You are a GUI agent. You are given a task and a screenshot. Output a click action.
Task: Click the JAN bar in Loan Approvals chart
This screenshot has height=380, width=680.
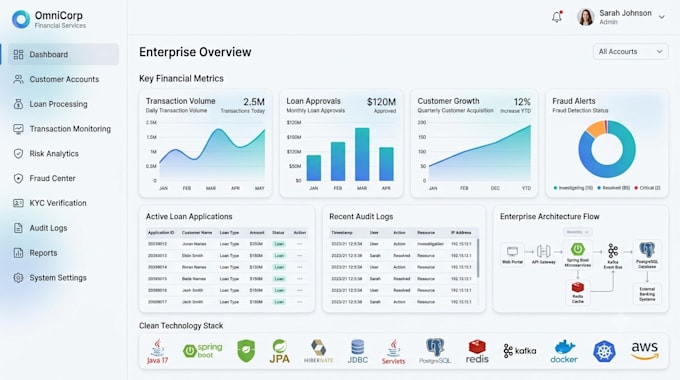coord(314,168)
